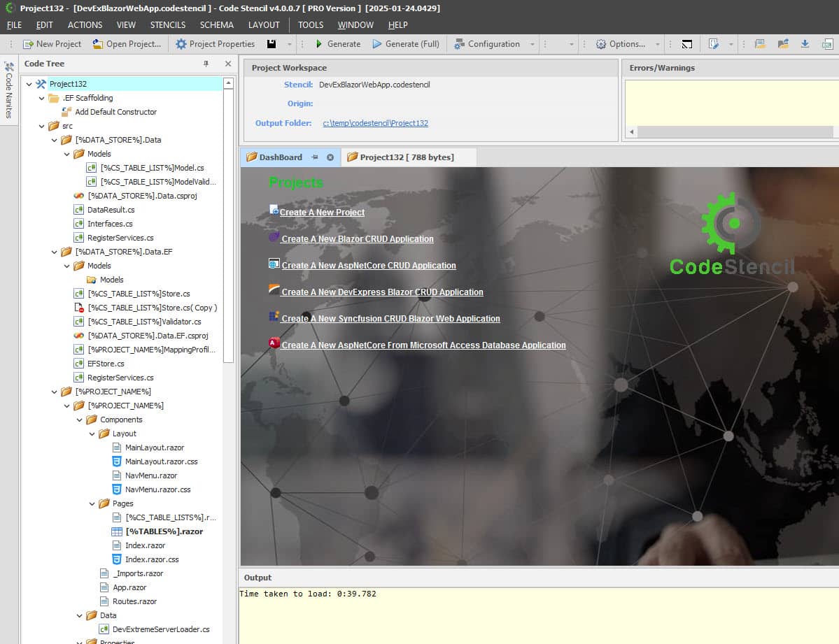Open the TOOLS menu

coord(311,24)
